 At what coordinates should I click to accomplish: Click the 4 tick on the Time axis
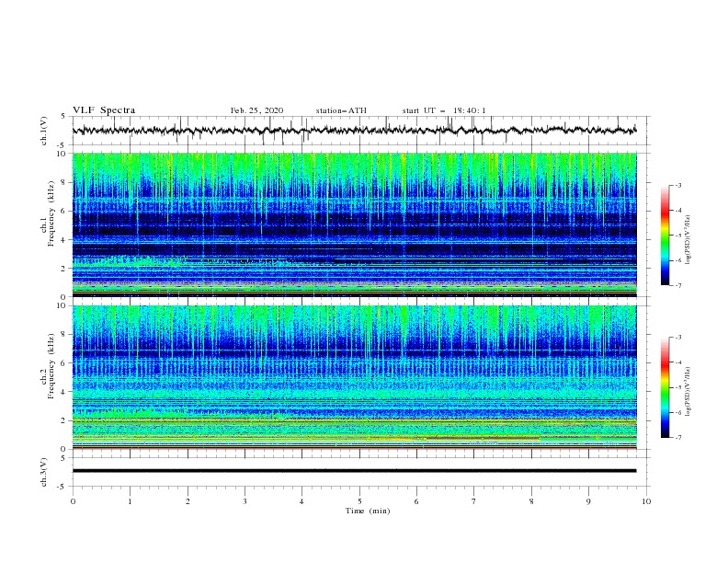coord(301,501)
